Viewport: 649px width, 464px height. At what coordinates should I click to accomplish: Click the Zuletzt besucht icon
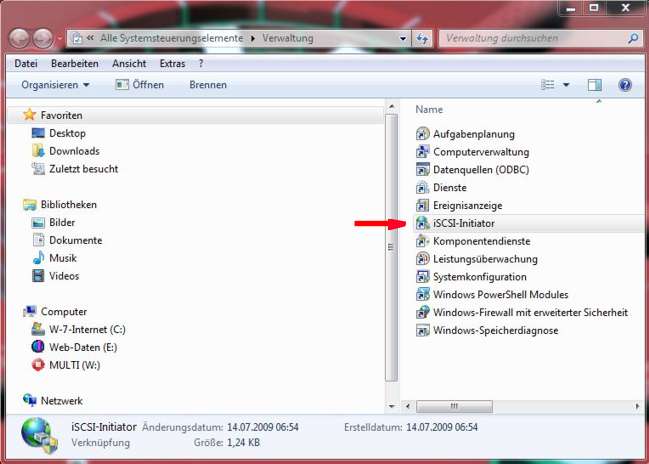(x=38, y=168)
